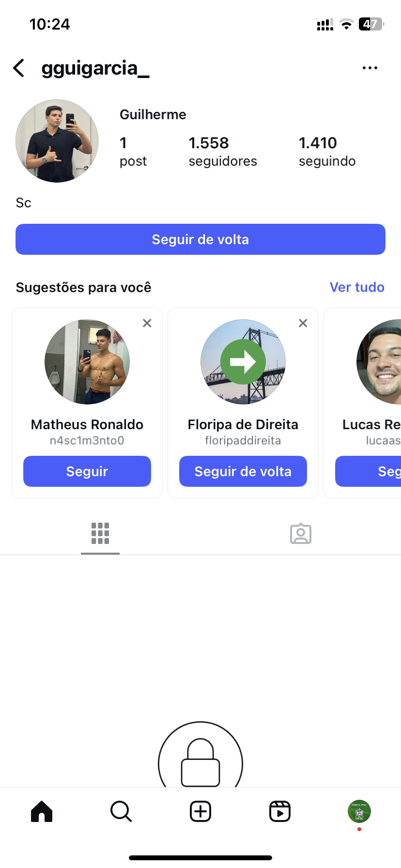Image resolution: width=401 pixels, height=868 pixels.
Task: View Guilherme's profile picture
Action: 57,141
